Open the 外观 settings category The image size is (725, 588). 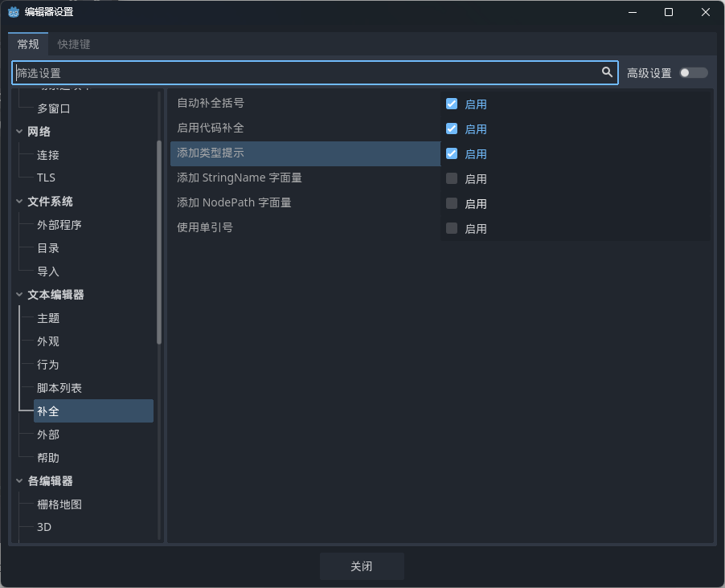point(48,341)
